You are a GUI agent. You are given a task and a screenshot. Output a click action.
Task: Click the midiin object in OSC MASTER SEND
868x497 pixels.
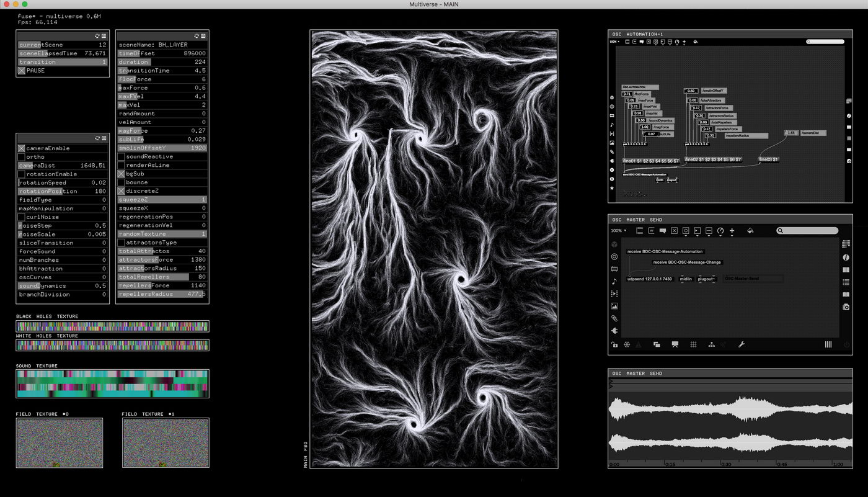tap(686, 279)
